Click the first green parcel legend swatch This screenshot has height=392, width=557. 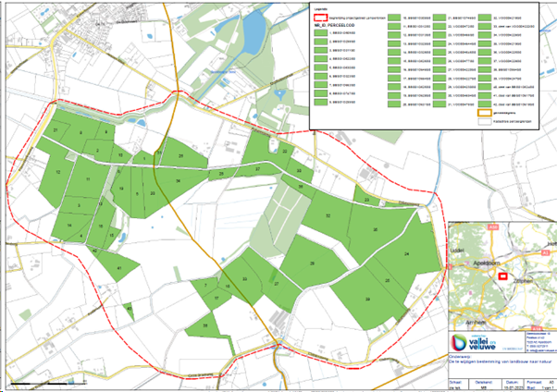321,31
